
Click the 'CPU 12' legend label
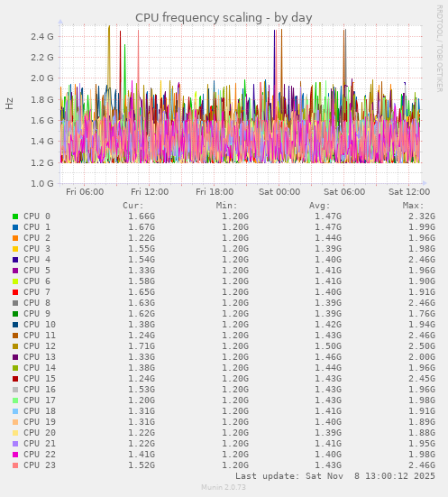(40, 346)
